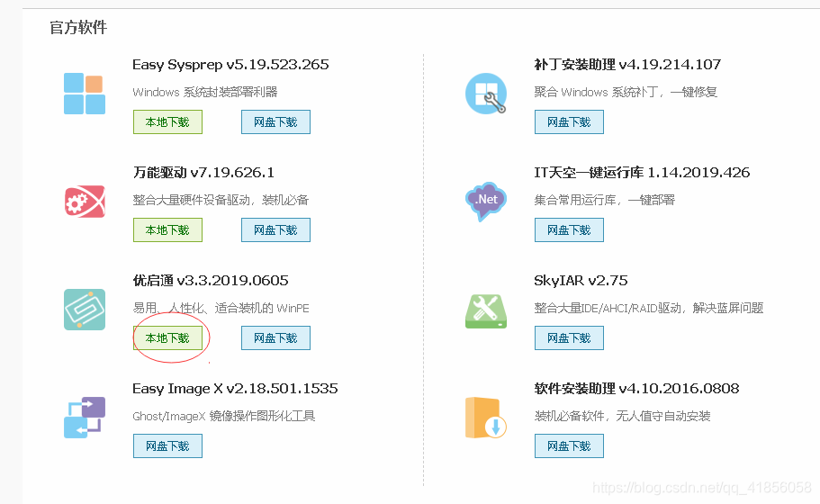Click the WinPE description under 优启通
Image resolution: width=820 pixels, height=504 pixels.
coord(221,308)
